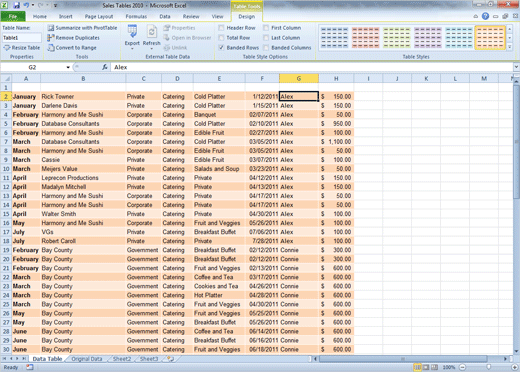Viewport: 520px width, 372px height.
Task: Click the Properties icon in External Table Data
Action: (x=167, y=28)
